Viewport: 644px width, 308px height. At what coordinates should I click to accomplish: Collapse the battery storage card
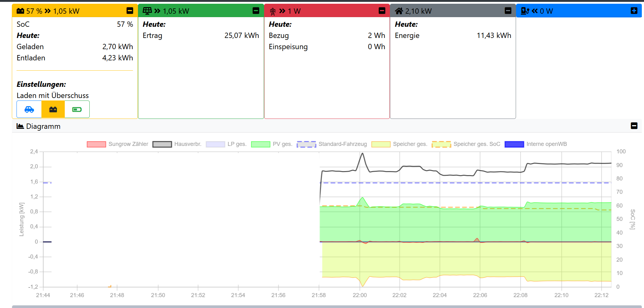tap(130, 11)
